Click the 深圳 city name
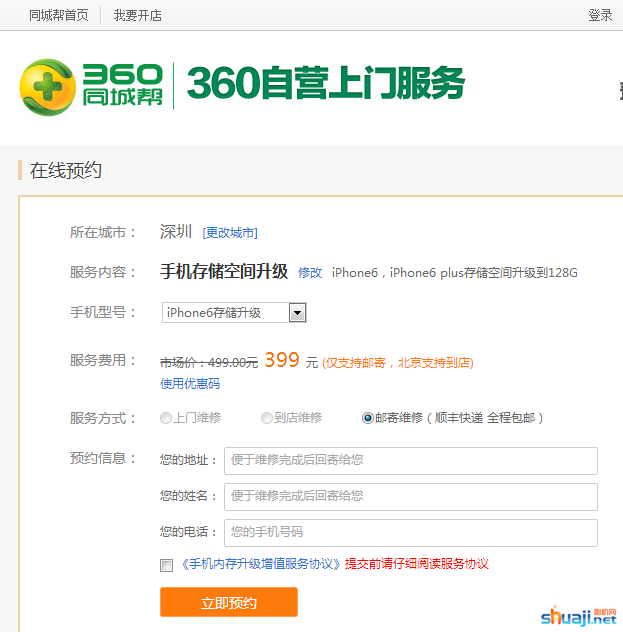623x632 pixels. pyautogui.click(x=176, y=232)
